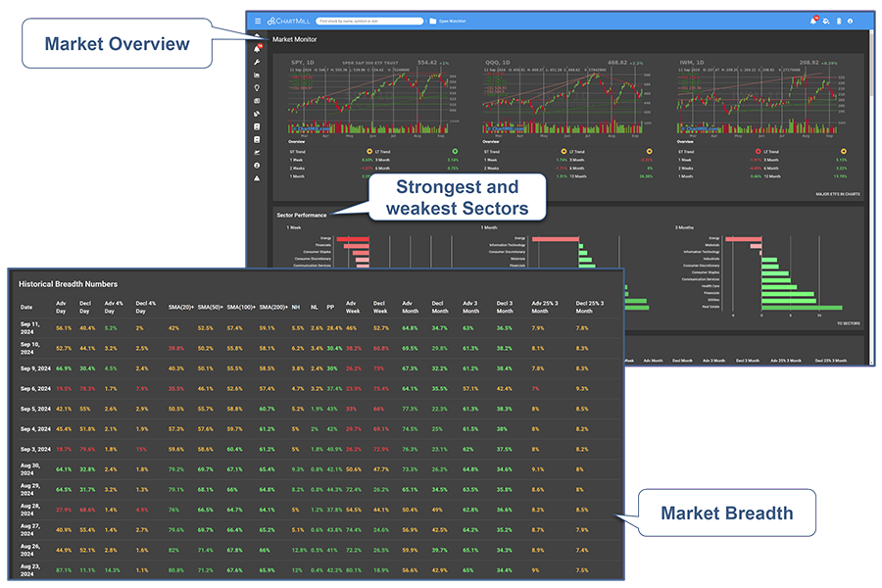Click the folder icon in the left sidebar

(257, 73)
